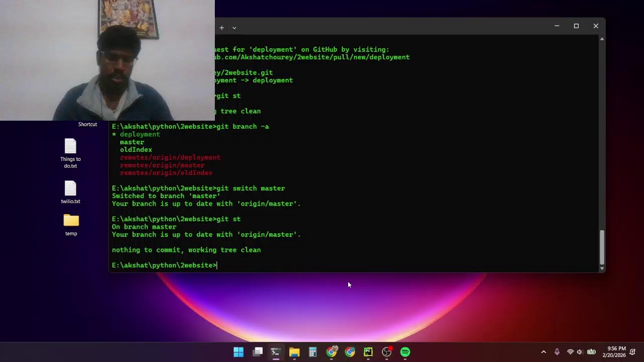Click the current command prompt line
The image size is (644, 362).
click(165, 265)
